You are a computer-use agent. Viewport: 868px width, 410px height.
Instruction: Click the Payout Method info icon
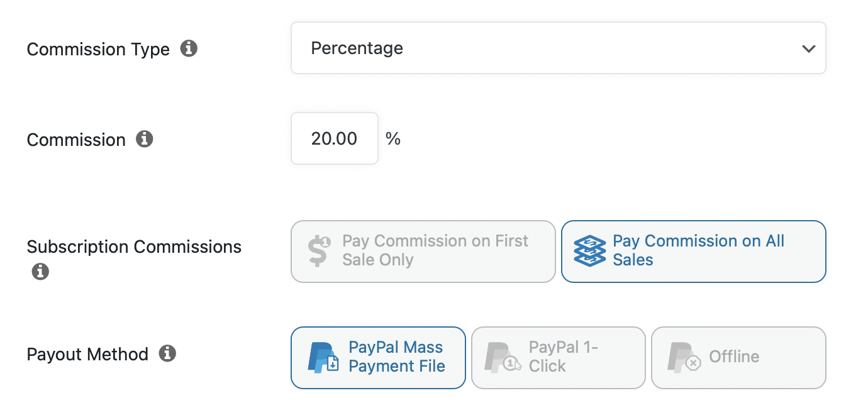click(167, 354)
